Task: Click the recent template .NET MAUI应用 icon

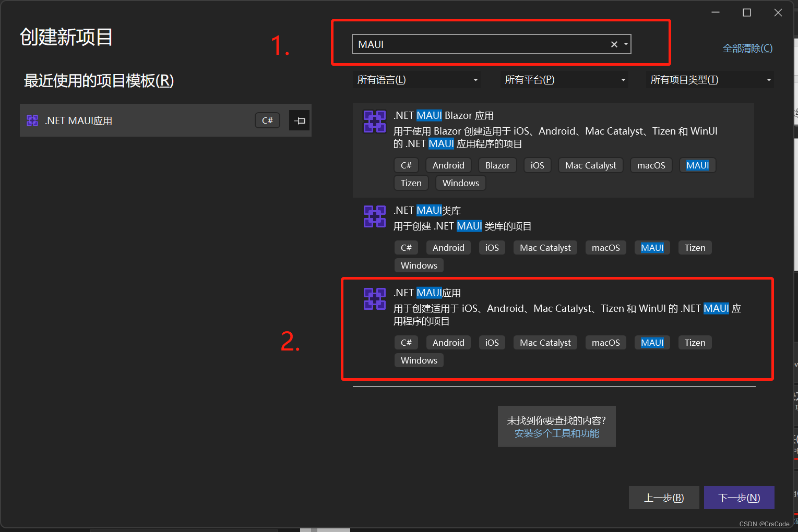Action: (x=32, y=120)
